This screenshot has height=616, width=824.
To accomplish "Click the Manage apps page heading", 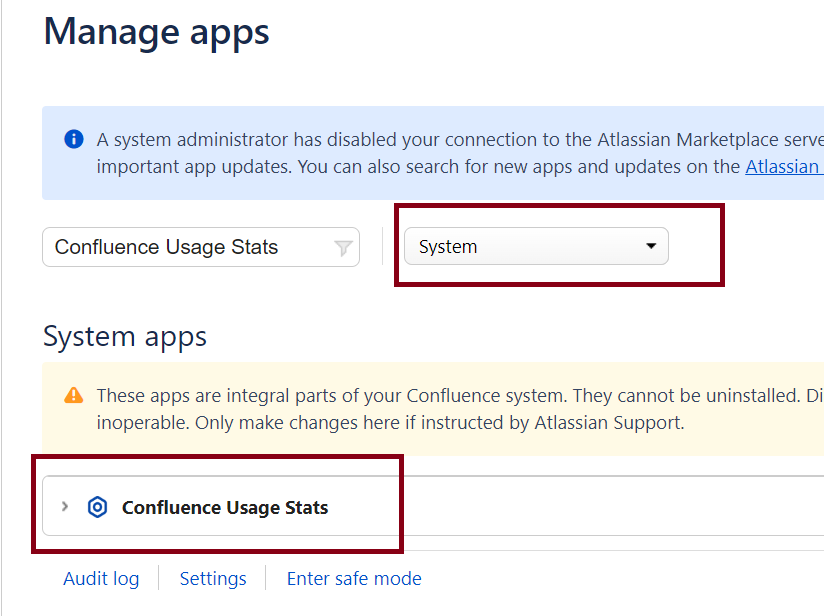I will [x=156, y=32].
